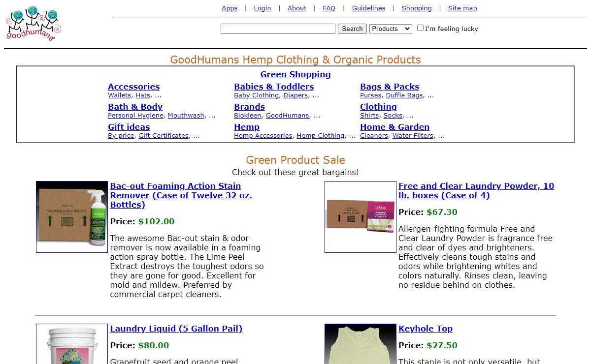Open the Shopping menu link

(417, 8)
